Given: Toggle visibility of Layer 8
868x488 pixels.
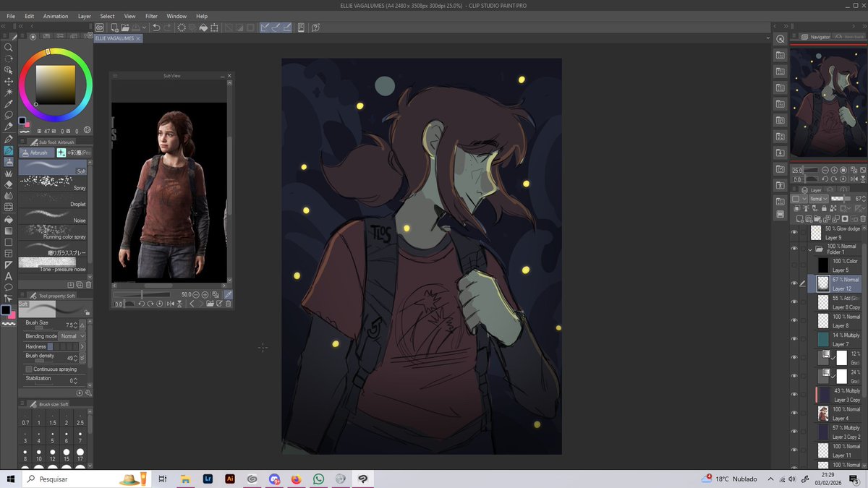Looking at the screenshot, I should pyautogui.click(x=794, y=321).
